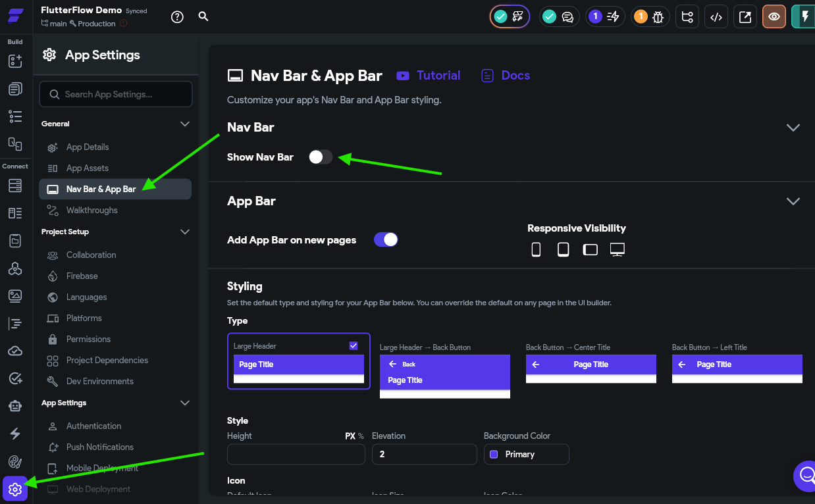815x504 pixels.
Task: Open the project issues bug icon
Action: pyautogui.click(x=651, y=17)
